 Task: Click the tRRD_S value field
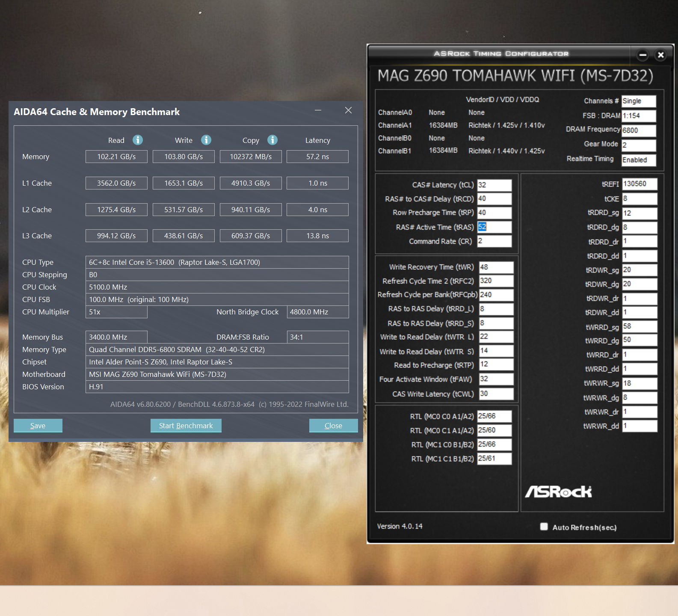[x=496, y=323]
